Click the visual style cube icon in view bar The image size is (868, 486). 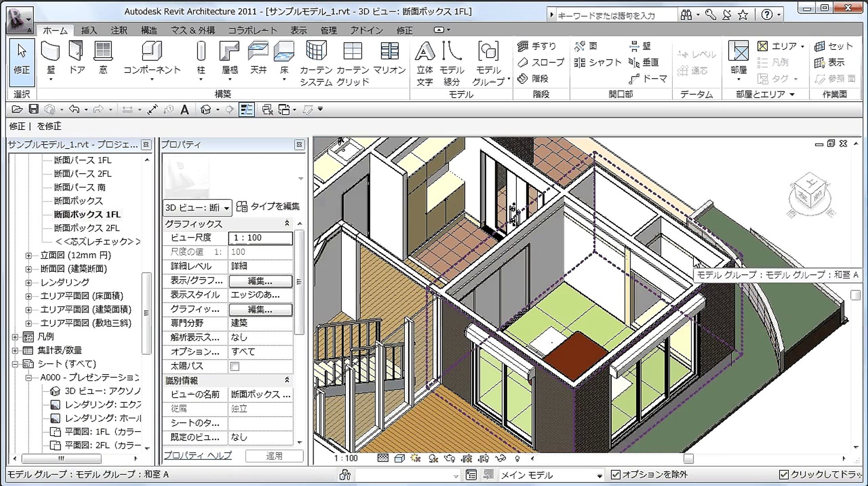tap(399, 459)
